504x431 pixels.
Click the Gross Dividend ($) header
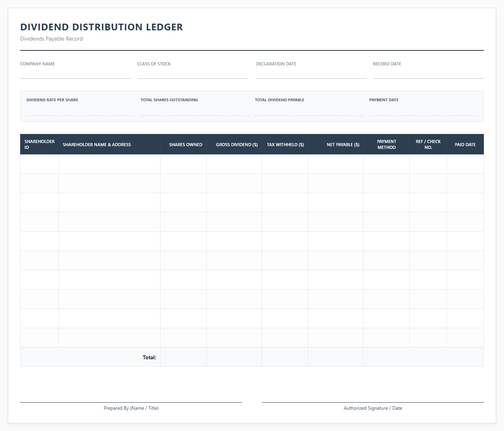(x=234, y=144)
